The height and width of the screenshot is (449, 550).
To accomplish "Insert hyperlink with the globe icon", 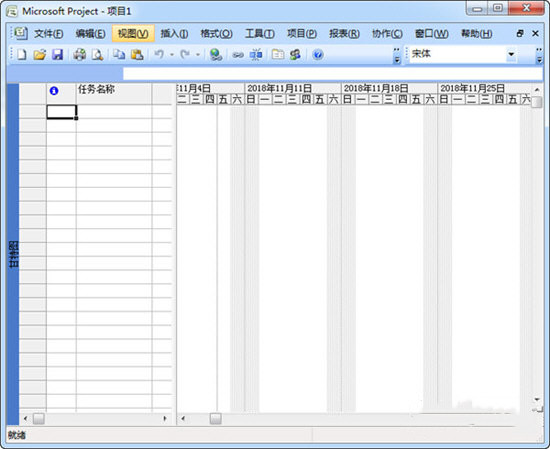I will pos(216,54).
